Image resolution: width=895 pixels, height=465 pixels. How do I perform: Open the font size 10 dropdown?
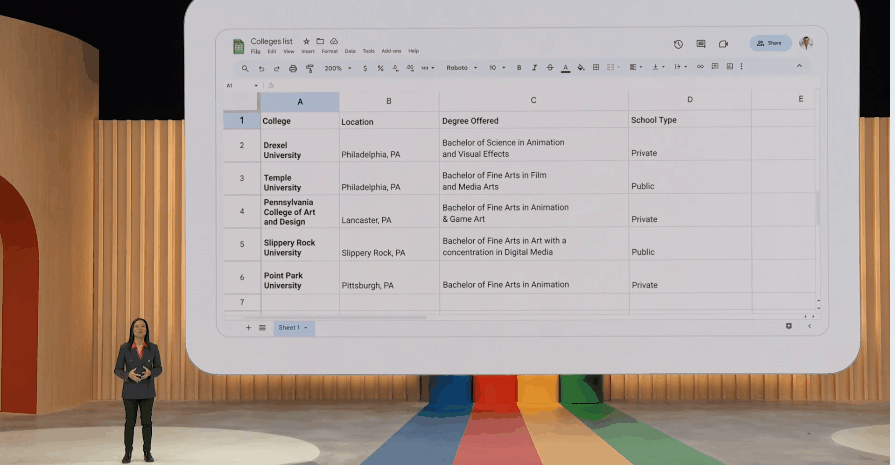click(x=497, y=68)
